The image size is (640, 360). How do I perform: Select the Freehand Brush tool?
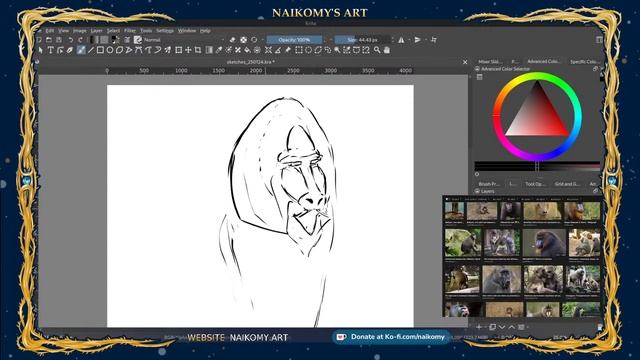81,50
